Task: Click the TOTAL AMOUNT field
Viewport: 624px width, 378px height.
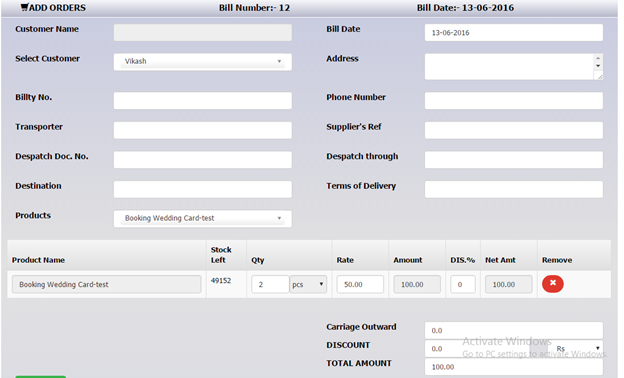Action: tap(513, 366)
